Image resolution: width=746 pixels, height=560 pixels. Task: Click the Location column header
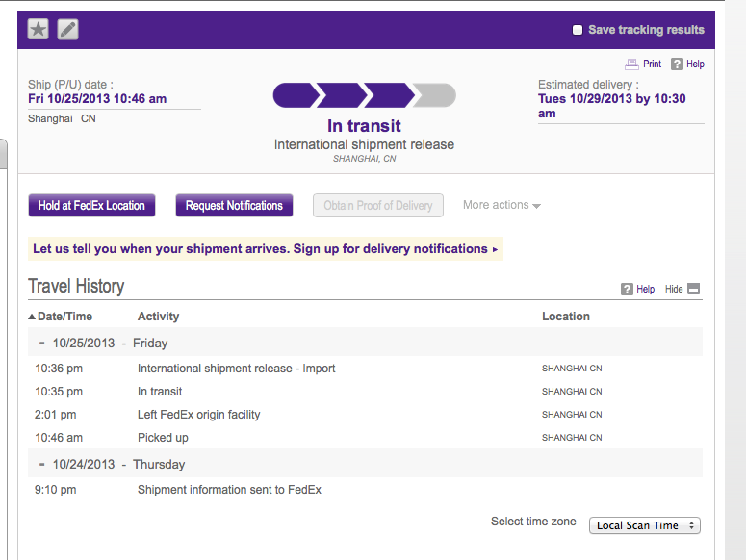(x=566, y=317)
